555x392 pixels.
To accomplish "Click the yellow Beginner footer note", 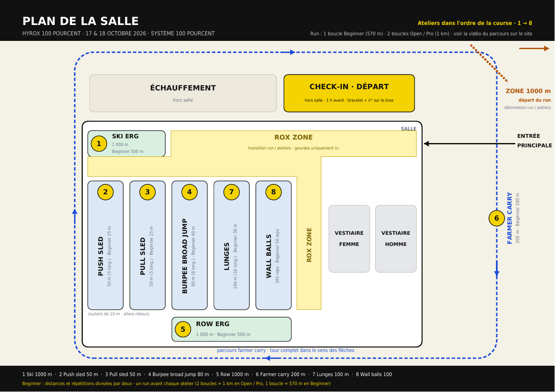I will click(176, 383).
